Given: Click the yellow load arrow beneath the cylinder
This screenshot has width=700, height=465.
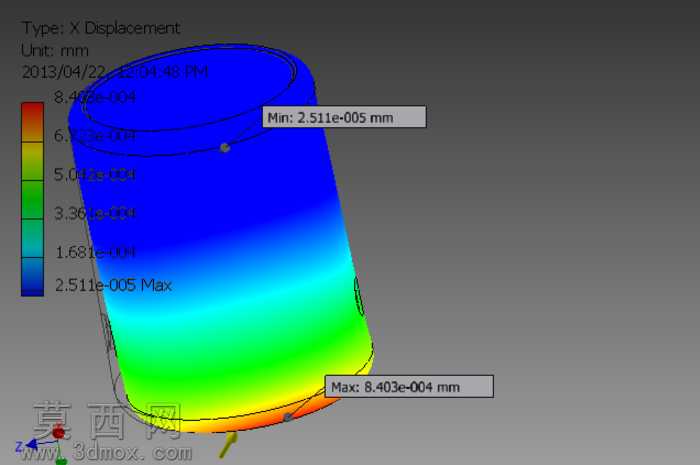Looking at the screenshot, I should pyautogui.click(x=229, y=444).
